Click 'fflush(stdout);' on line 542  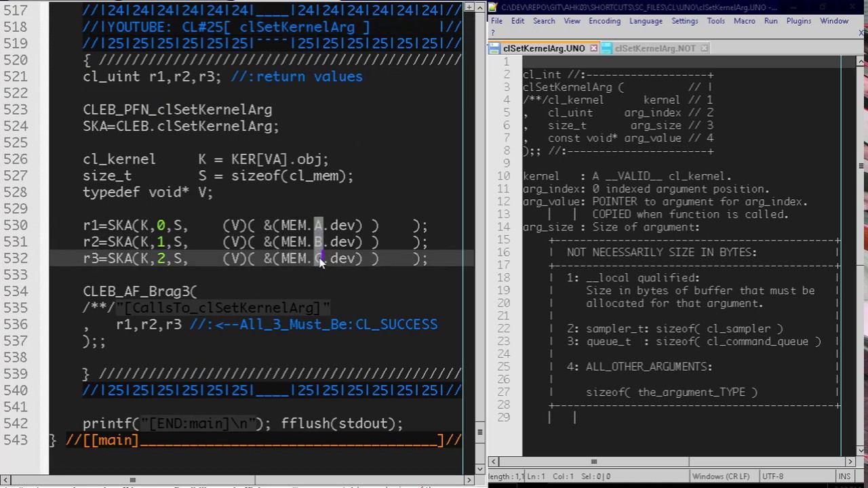[x=342, y=424]
